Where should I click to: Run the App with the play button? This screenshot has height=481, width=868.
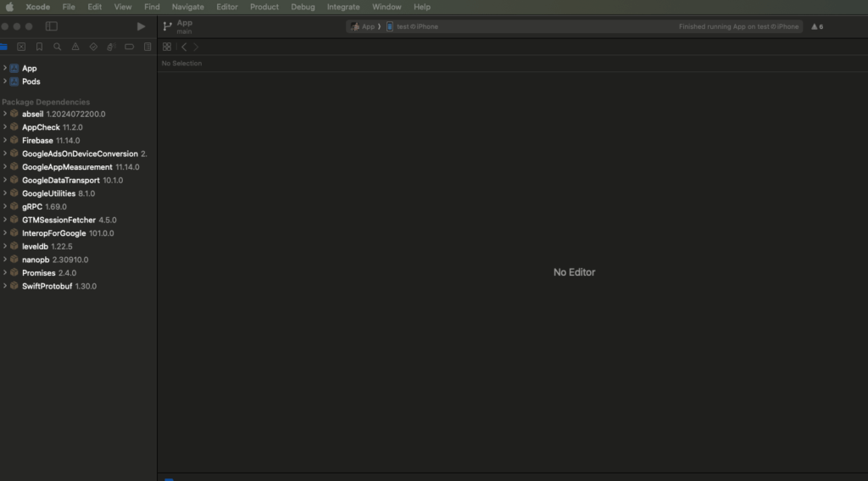pyautogui.click(x=141, y=26)
